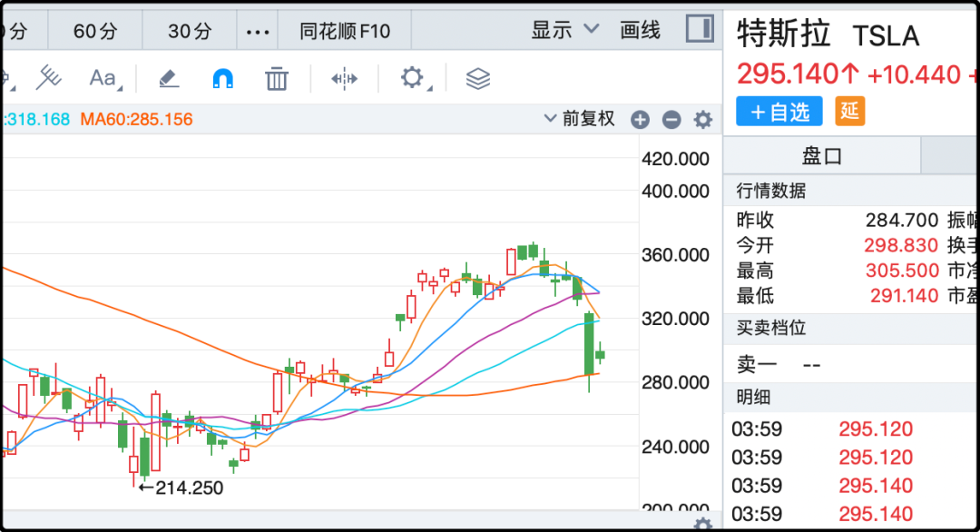This screenshot has height=532, width=980.
Task: Add TSLA to watchlist with +自选
Action: coord(779,112)
